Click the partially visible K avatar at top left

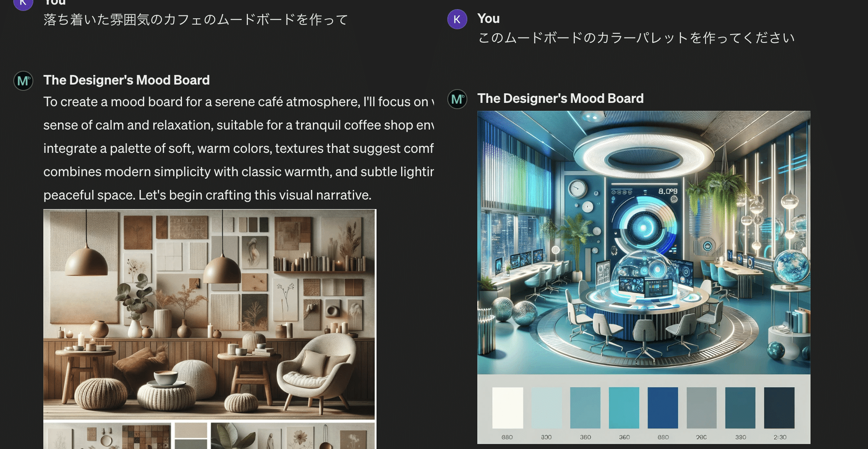(23, 3)
